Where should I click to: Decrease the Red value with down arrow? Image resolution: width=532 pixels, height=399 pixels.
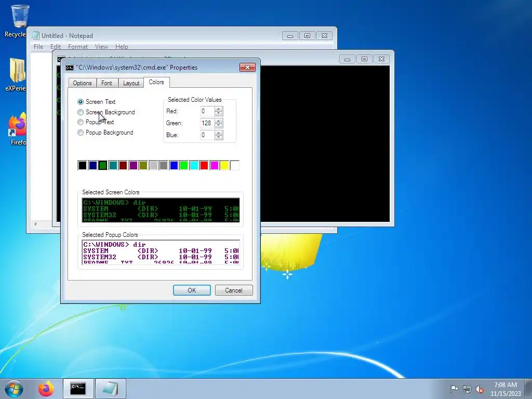pos(219,113)
